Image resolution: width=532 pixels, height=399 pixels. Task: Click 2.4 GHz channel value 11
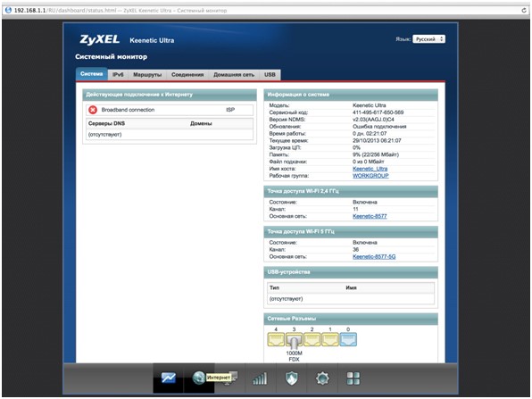click(355, 209)
